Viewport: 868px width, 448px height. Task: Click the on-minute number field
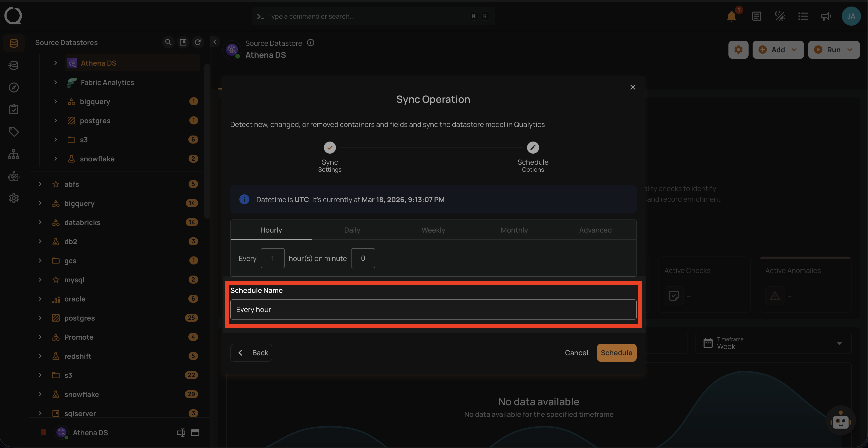363,258
